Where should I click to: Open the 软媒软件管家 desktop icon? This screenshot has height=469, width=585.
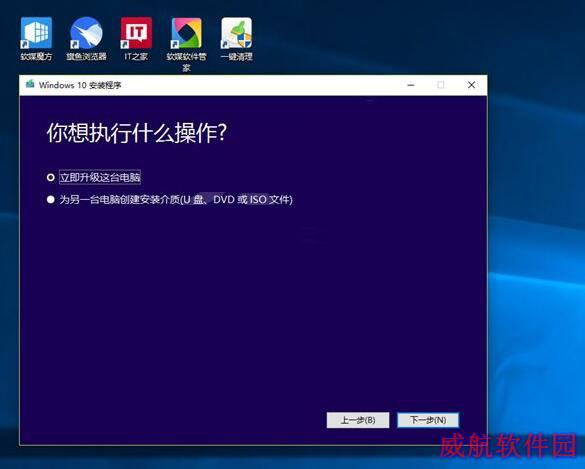coord(186,33)
